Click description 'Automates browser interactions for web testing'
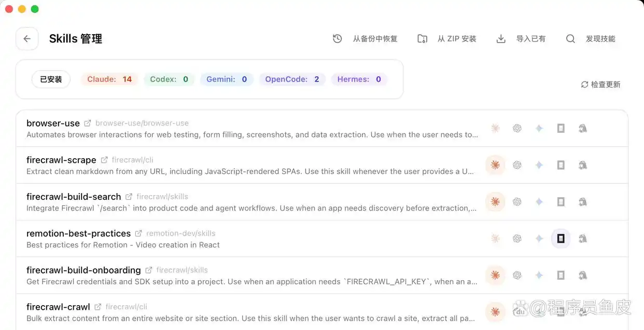This screenshot has width=644, height=330. coord(252,135)
